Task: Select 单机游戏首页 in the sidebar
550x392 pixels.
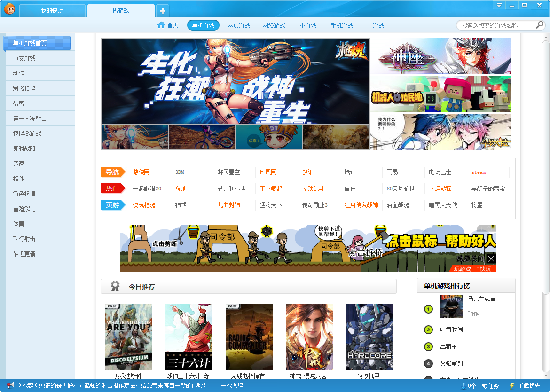Action: point(37,43)
